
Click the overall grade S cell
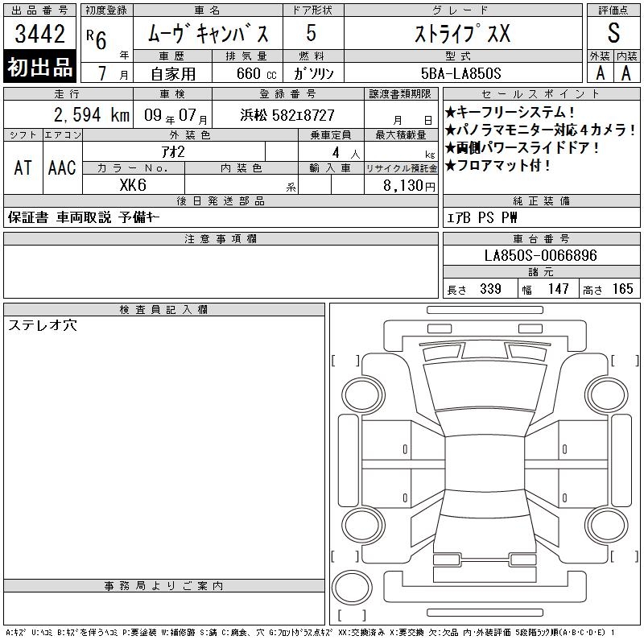point(613,33)
